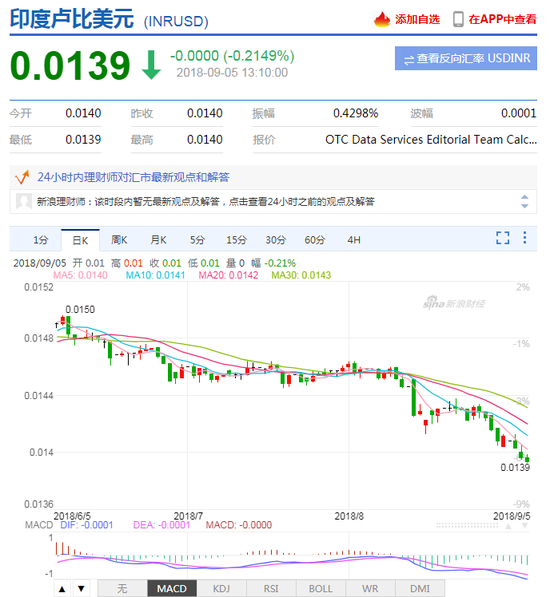The height and width of the screenshot is (597, 550).
Task: Select the 无 indicator option
Action: pos(122,589)
